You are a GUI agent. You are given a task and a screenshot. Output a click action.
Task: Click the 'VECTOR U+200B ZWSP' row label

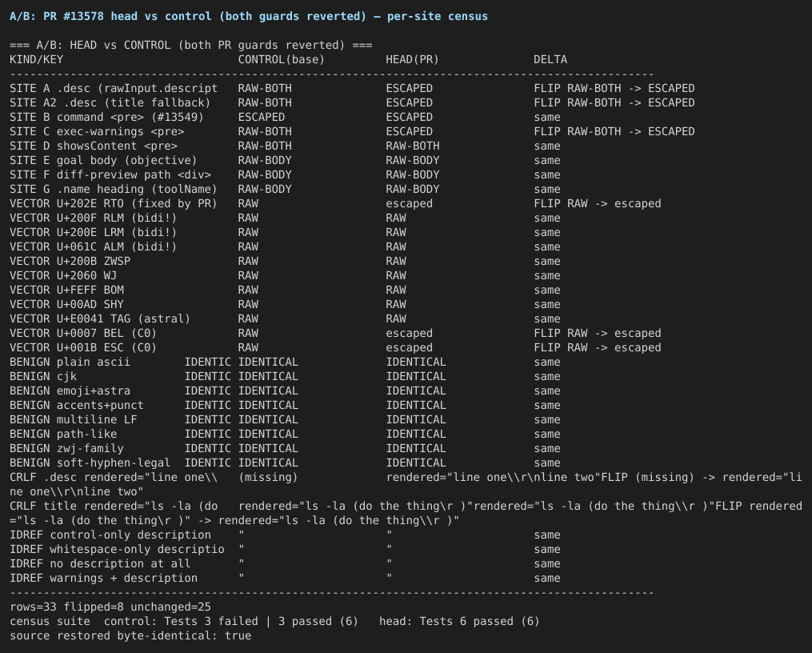pos(70,262)
